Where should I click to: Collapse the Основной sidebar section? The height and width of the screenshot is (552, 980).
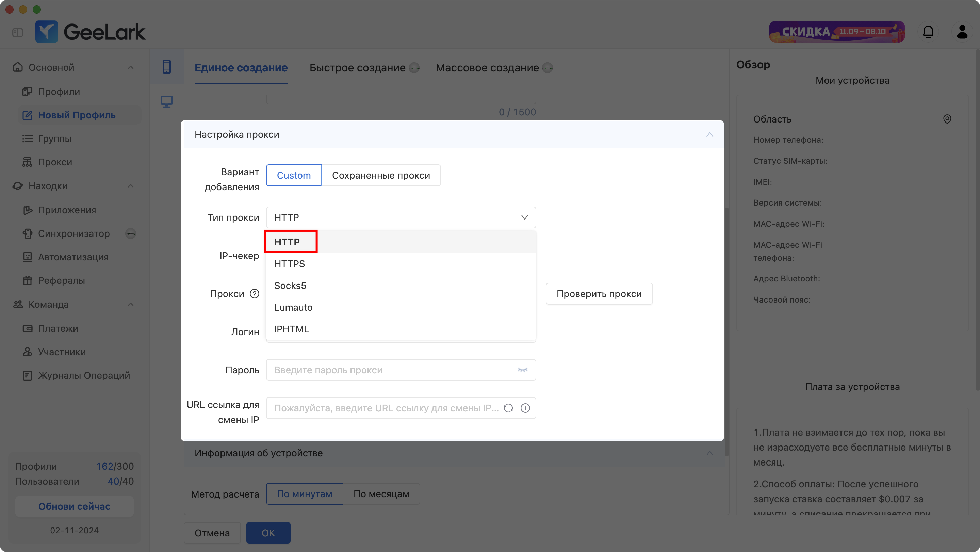[130, 67]
